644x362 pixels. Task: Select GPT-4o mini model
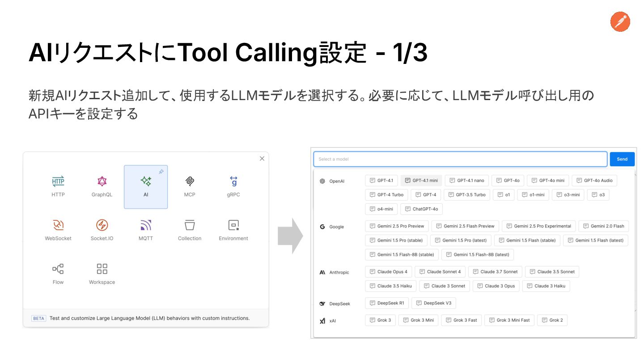[x=548, y=181]
